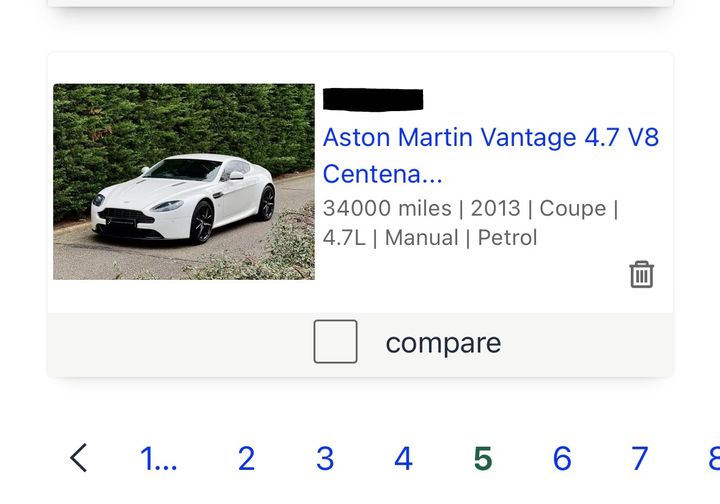Image resolution: width=720 pixels, height=504 pixels.
Task: Click the previous listing card edge at top
Action: (360, 3)
